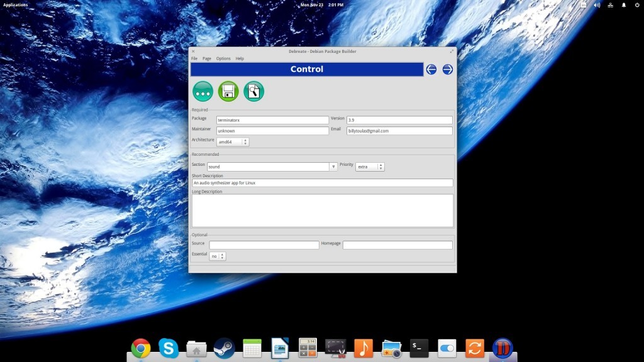Click the green floppy disk save icon
This screenshot has width=644, height=362.
pos(228,91)
